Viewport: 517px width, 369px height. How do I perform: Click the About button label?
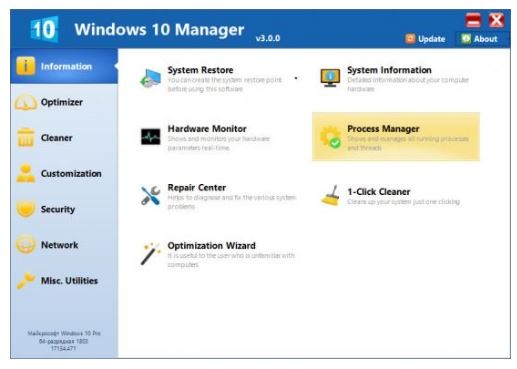(x=485, y=39)
